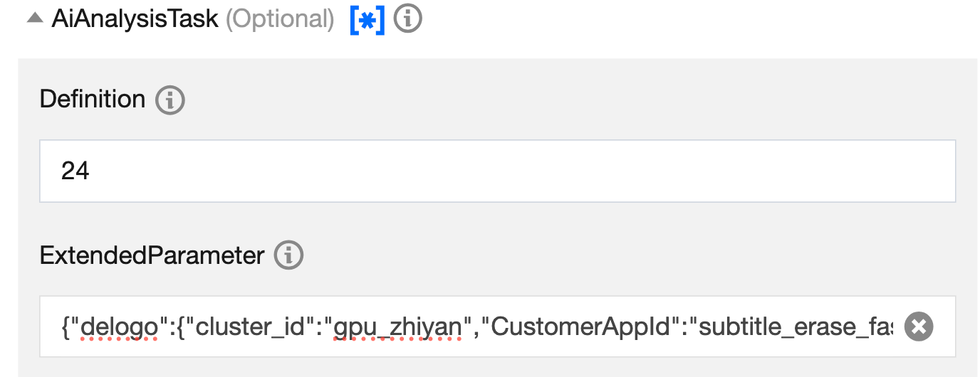This screenshot has height=377, width=980.
Task: Focus the Definition input containing 24
Action: coord(497,171)
